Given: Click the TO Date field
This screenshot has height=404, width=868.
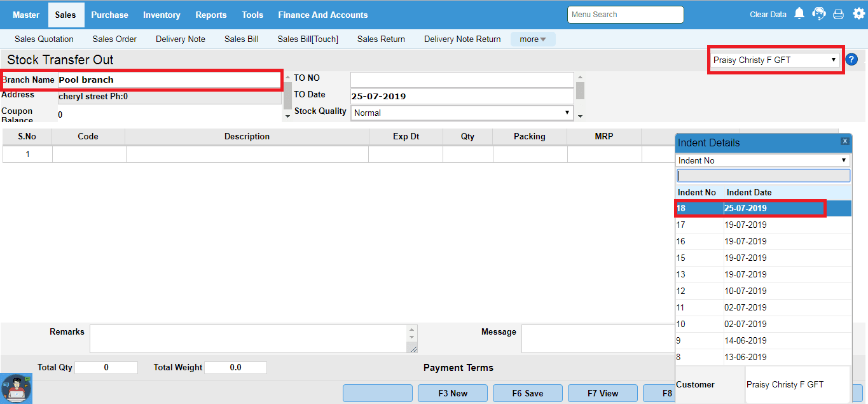Looking at the screenshot, I should coord(462,96).
